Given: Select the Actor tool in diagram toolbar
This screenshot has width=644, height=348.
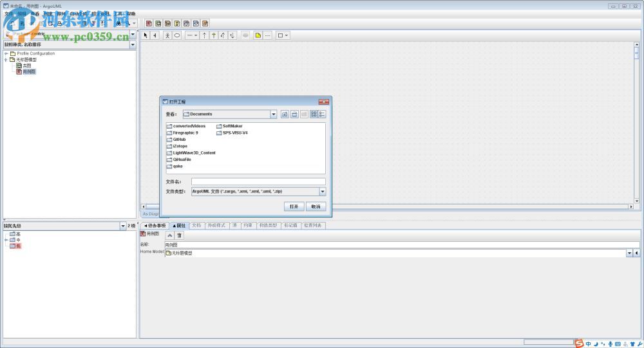Looking at the screenshot, I should coord(167,35).
